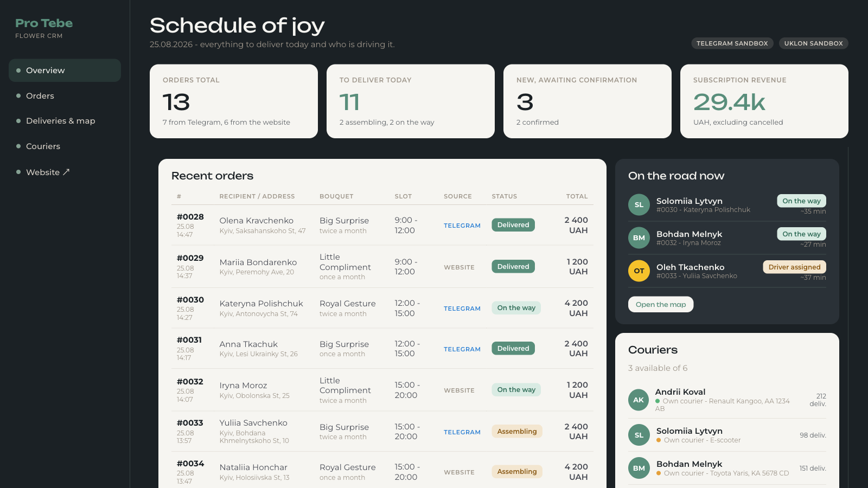Screen dimensions: 868x488
Task: Click BM avatar beside Bohdan Melnyk, Toyota Yaris courier
Action: (x=639, y=468)
